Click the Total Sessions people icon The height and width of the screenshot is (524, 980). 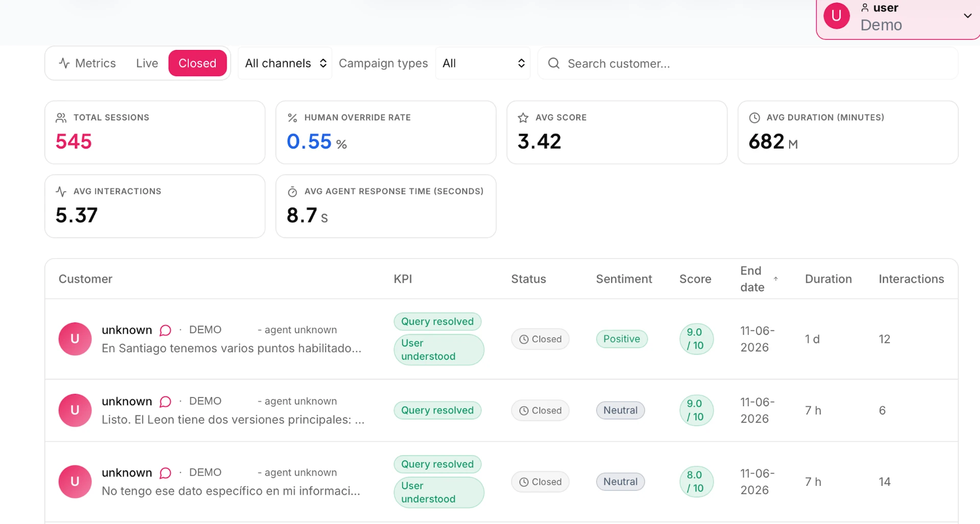point(61,118)
